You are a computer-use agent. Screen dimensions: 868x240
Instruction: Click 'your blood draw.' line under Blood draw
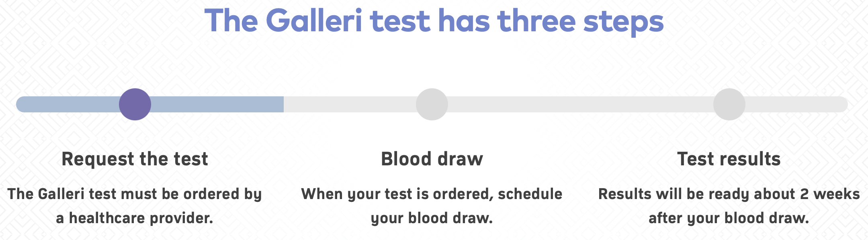click(432, 218)
